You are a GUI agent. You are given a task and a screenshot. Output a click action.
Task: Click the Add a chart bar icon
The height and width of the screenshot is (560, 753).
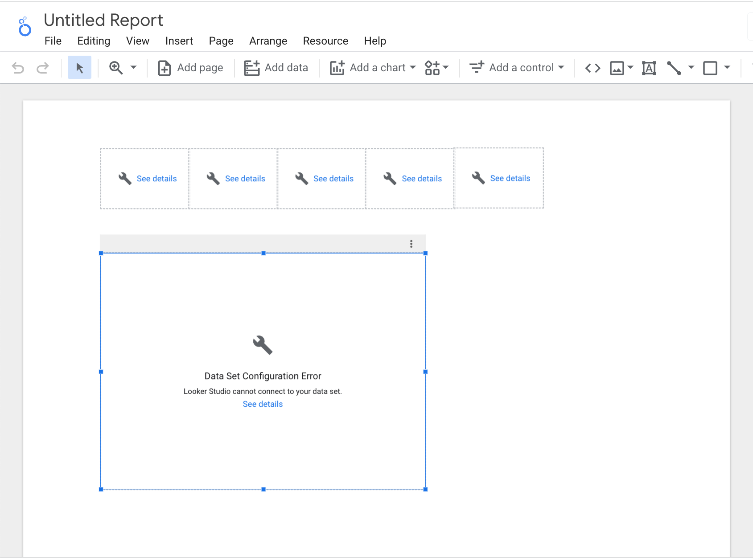pyautogui.click(x=337, y=68)
